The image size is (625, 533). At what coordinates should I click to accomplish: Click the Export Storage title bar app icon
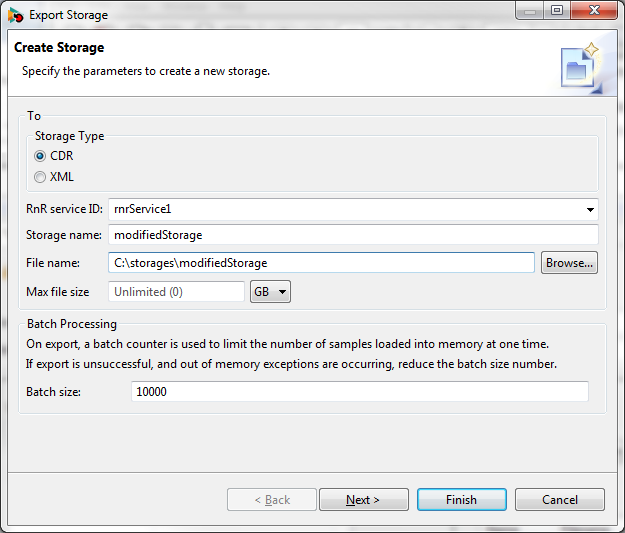click(15, 15)
